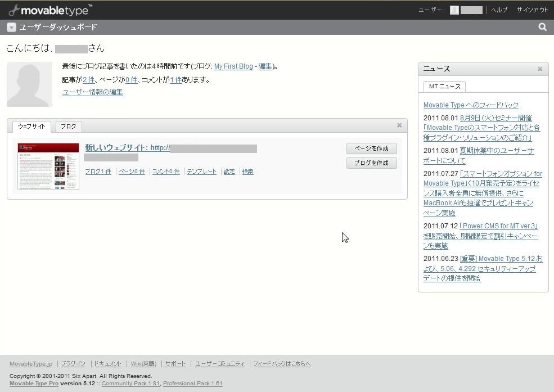Switch to the ウェブサイト tab
The height and width of the screenshot is (392, 554).
(x=31, y=127)
